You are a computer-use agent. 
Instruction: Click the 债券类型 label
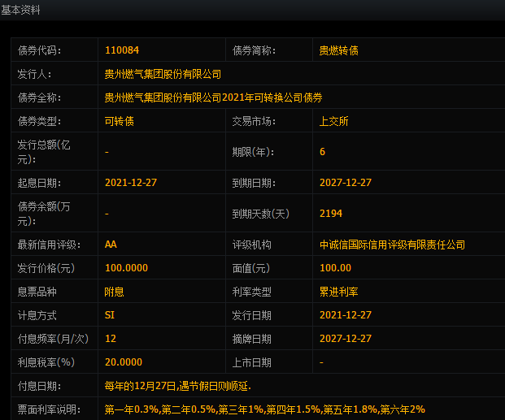click(x=39, y=121)
